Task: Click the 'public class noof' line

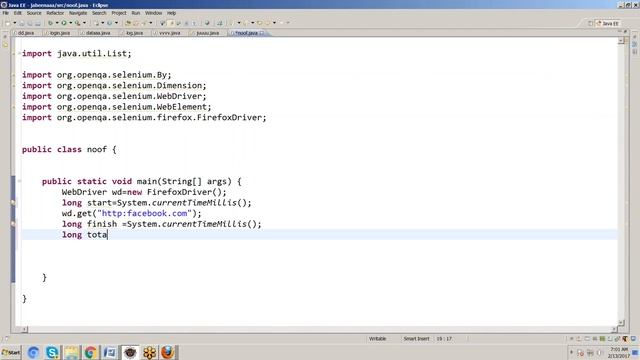Action: [69, 149]
